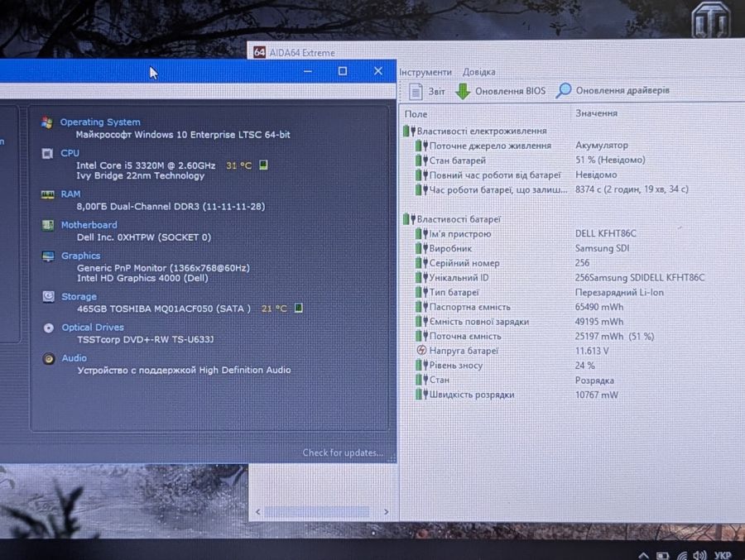The height and width of the screenshot is (560, 745).
Task: Click the RAM module icon
Action: coord(47,194)
